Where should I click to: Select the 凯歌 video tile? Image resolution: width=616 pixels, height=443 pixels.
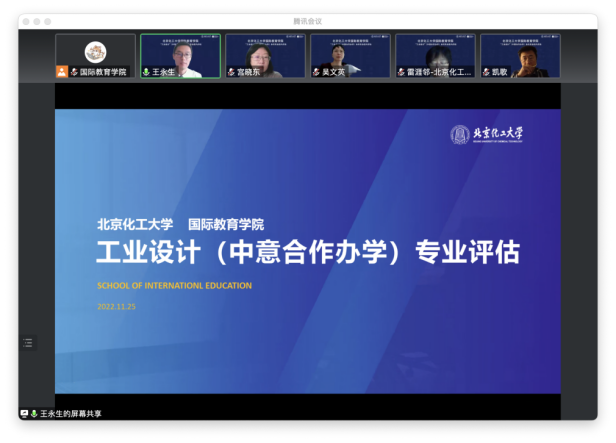click(520, 56)
